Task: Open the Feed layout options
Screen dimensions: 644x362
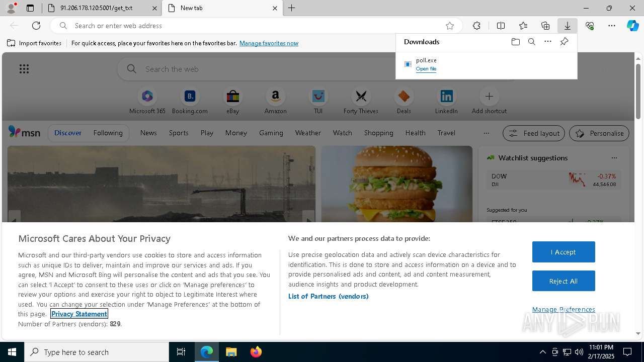Action: pyautogui.click(x=534, y=133)
